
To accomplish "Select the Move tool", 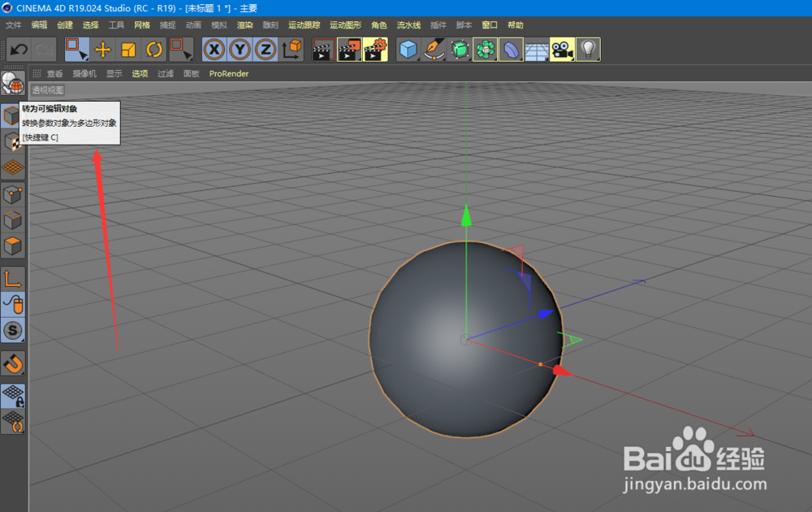I will [x=101, y=50].
